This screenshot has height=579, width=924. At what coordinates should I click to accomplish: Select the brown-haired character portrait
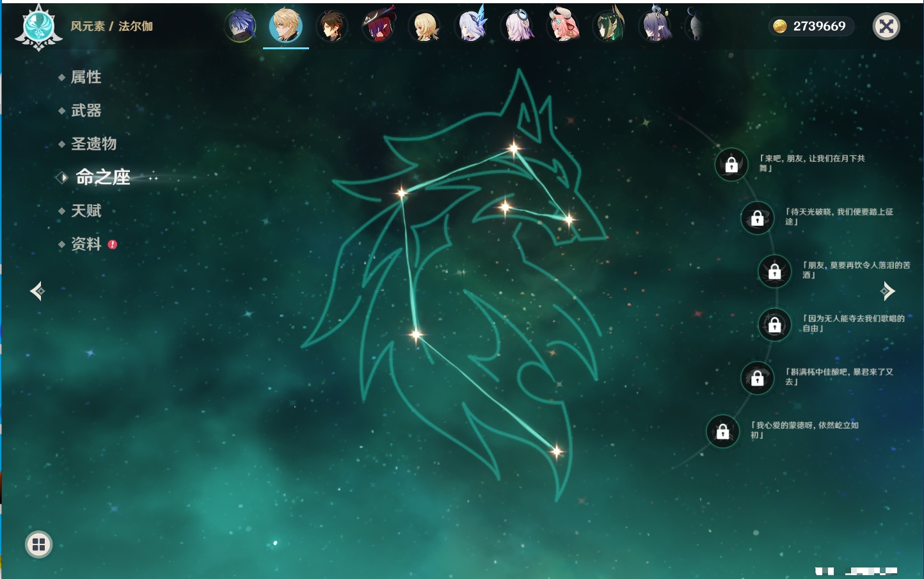[331, 27]
